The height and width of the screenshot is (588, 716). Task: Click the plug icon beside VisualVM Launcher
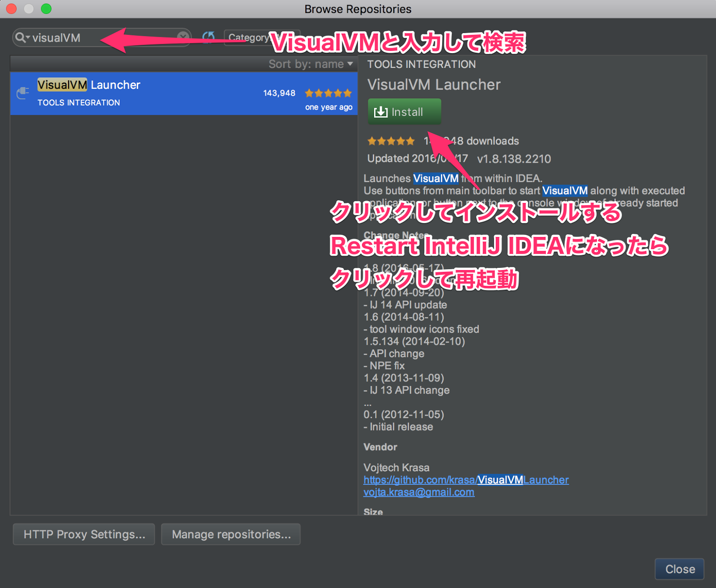21,93
